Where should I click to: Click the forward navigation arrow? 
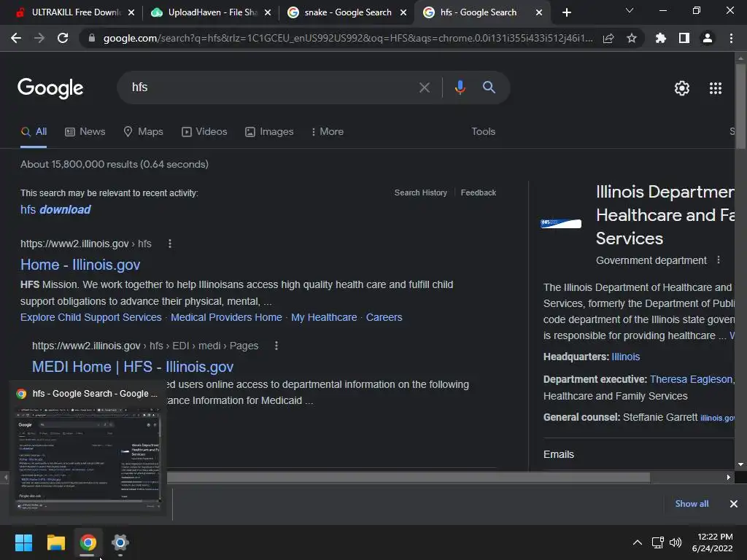coord(39,38)
